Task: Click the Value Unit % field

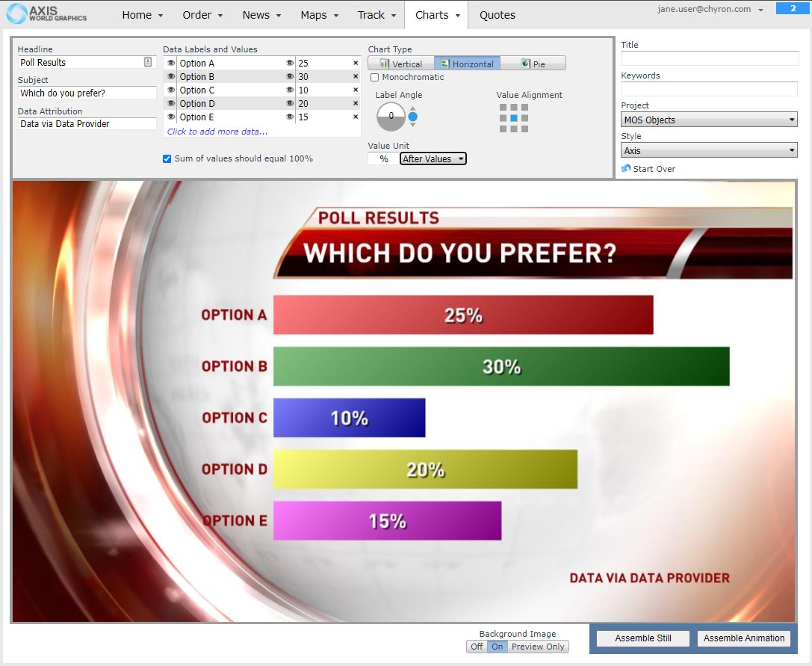Action: click(384, 158)
